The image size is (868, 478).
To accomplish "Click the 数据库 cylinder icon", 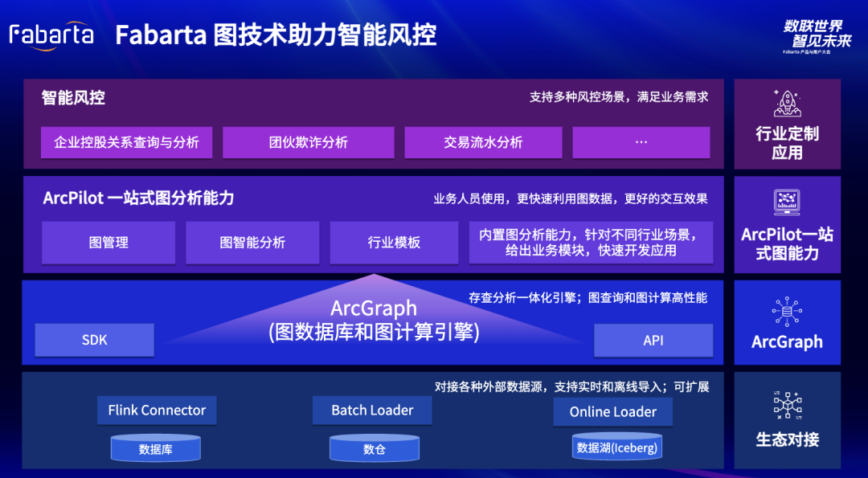I will coord(156,448).
